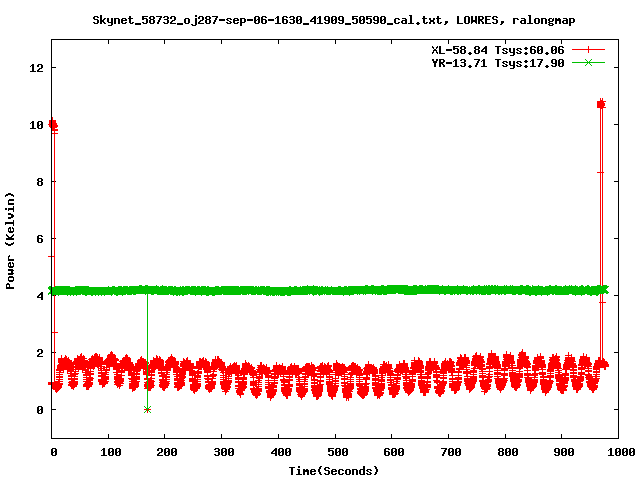Viewport: 640px width, 480px height.
Task: Click the red spike cluster near 10 Kelvin at start
Action: tap(53, 124)
